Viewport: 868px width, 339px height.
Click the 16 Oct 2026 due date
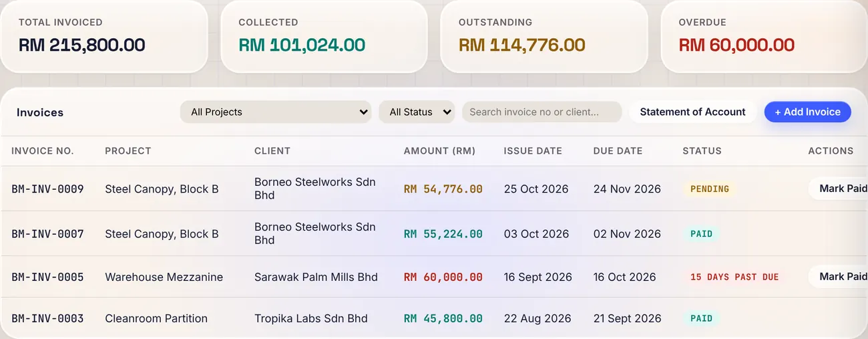coord(625,277)
